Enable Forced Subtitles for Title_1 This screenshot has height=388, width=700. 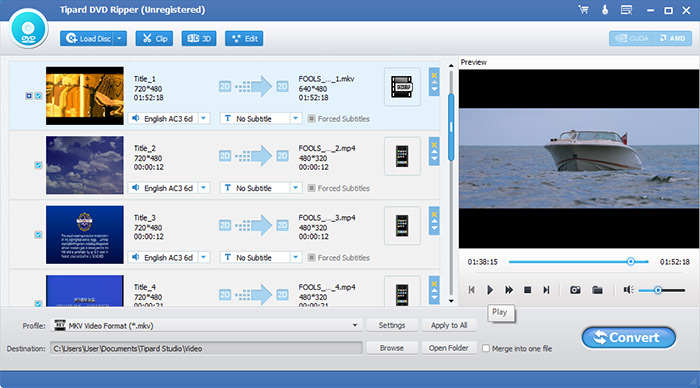[312, 119]
